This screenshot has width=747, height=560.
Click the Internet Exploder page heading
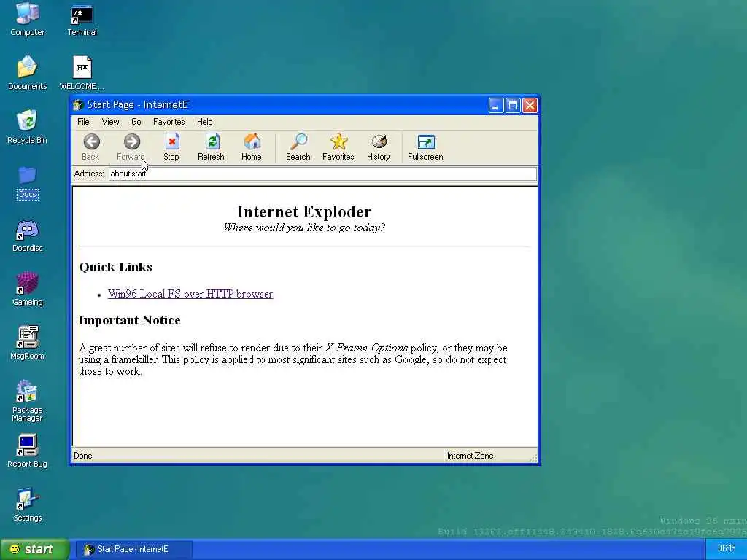304,211
